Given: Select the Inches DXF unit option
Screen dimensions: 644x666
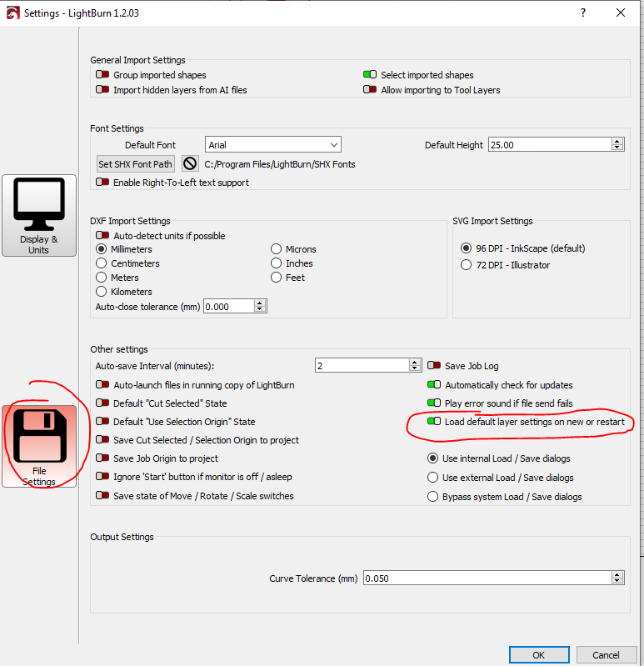Looking at the screenshot, I should [277, 263].
